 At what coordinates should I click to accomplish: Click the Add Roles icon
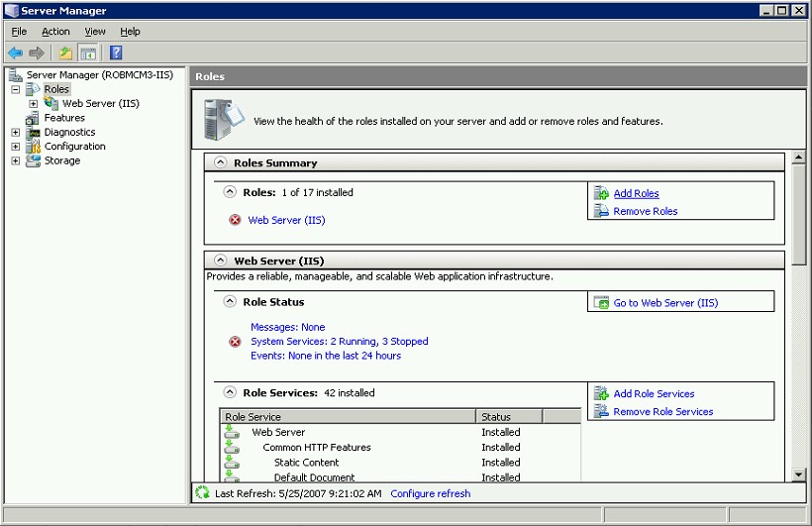pos(601,193)
